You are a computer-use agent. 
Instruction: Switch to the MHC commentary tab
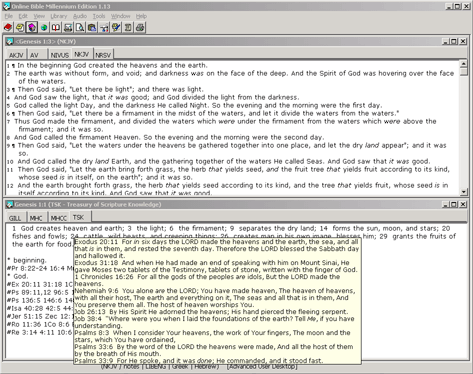pyautogui.click(x=36, y=218)
